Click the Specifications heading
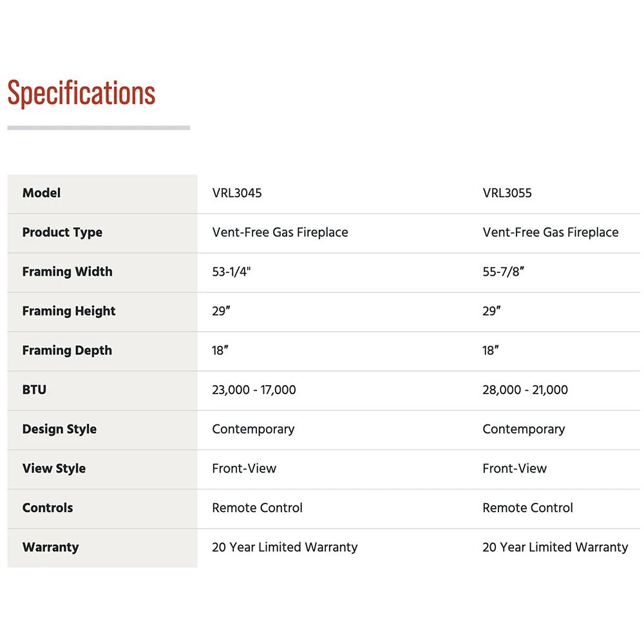 point(81,93)
